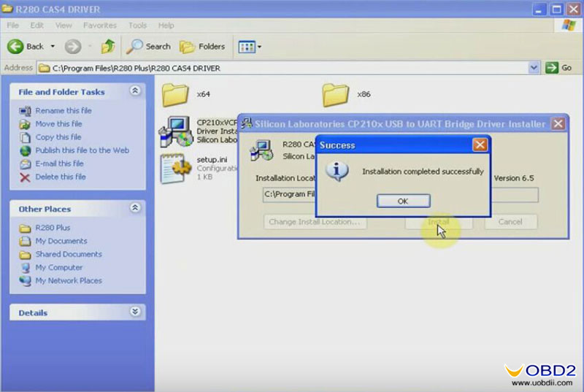Expand the address bar dropdown
The image size is (584, 392).
[534, 68]
